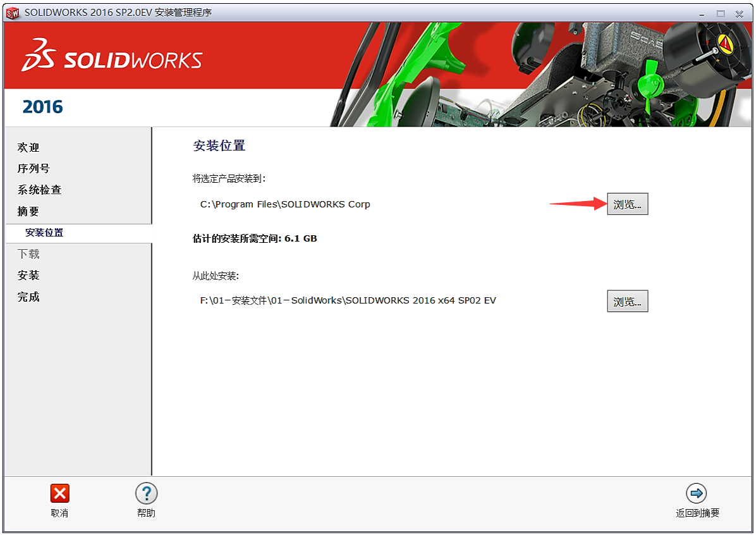Click the SOLIDWORKS logo in the banner
Viewport: 756px width, 535px height.
(112, 58)
